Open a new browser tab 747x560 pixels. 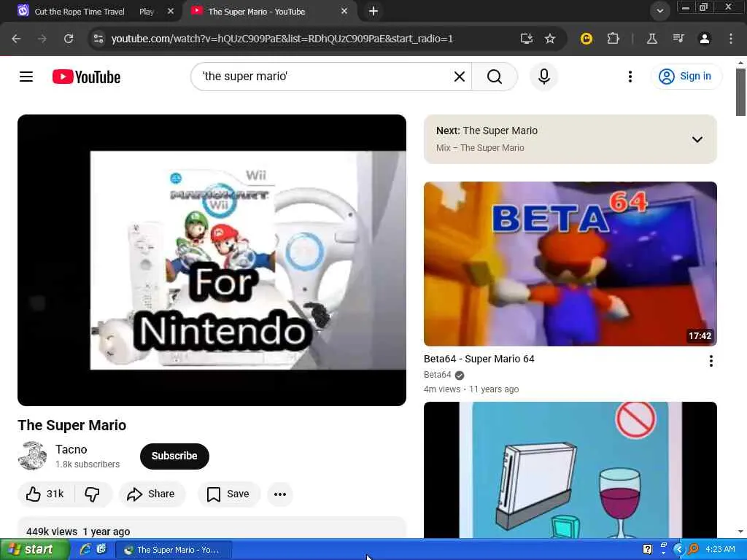coord(373,11)
